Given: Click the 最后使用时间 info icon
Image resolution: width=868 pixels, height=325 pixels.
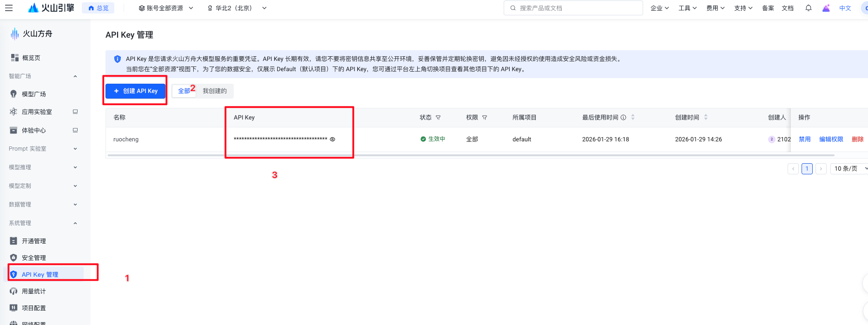Looking at the screenshot, I should coord(624,118).
